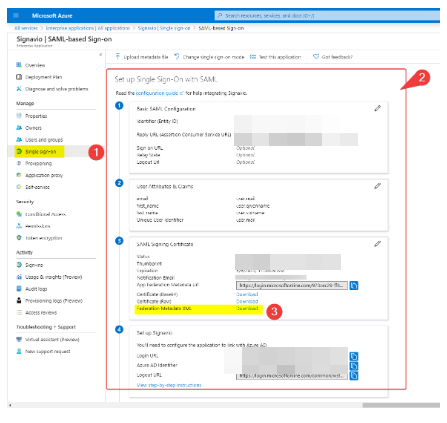
Task: Click left arrow of horizontal scrollbar
Action: pos(10,405)
